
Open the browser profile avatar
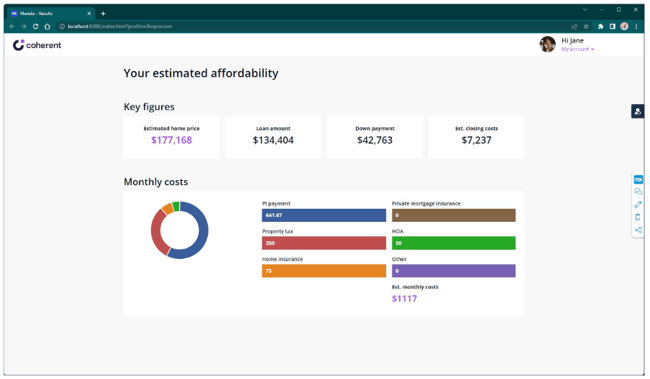624,27
